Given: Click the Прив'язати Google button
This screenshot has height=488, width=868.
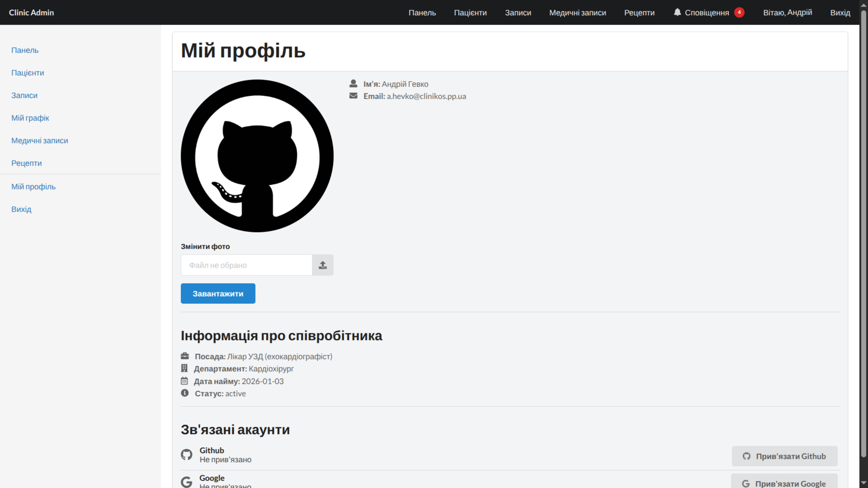Looking at the screenshot, I should click(x=784, y=481).
